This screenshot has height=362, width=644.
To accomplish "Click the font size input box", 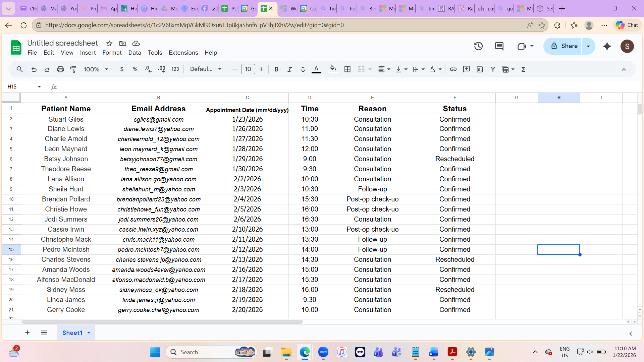I will click(248, 69).
